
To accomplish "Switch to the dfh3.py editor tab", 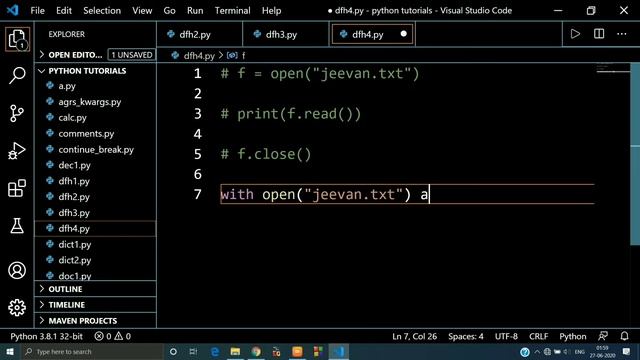I will tap(286, 34).
